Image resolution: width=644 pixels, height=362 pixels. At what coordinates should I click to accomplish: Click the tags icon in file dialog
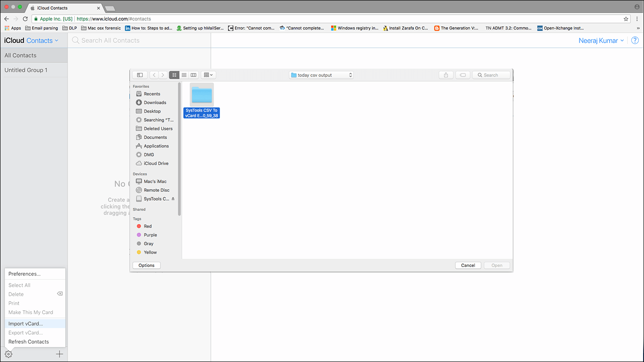click(463, 75)
